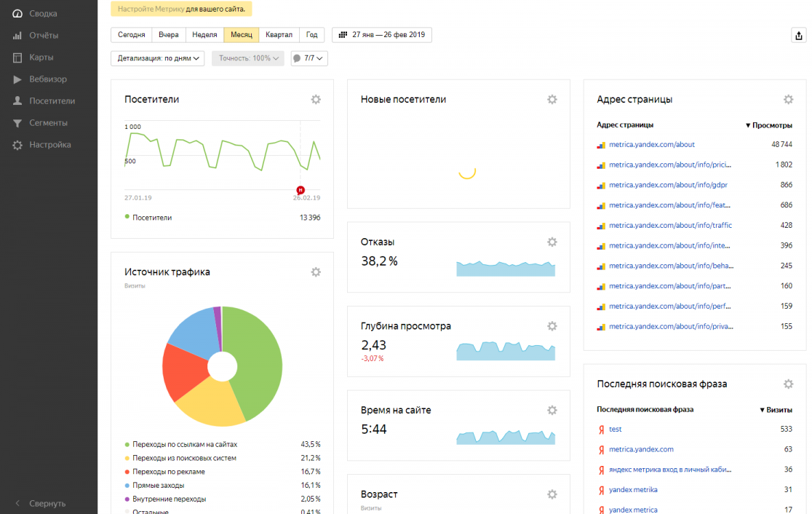This screenshot has width=812, height=514.
Task: Expand the Детализация: по дням dropdown
Action: point(157,58)
